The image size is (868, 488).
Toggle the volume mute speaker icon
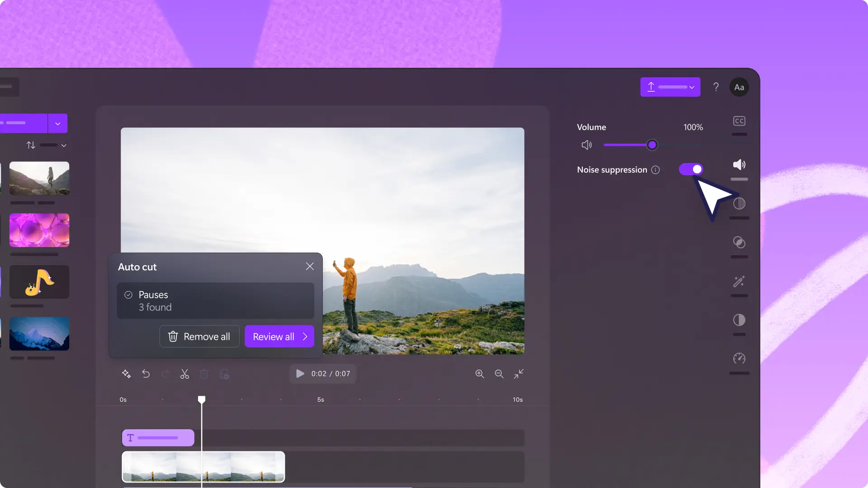tap(587, 145)
